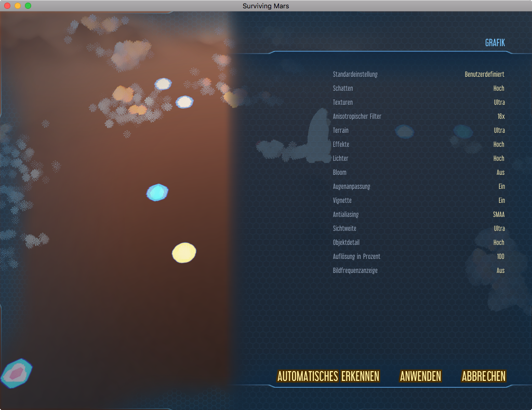Open the Standardeinstellung preset option
This screenshot has height=410, width=532.
pyautogui.click(x=419, y=74)
